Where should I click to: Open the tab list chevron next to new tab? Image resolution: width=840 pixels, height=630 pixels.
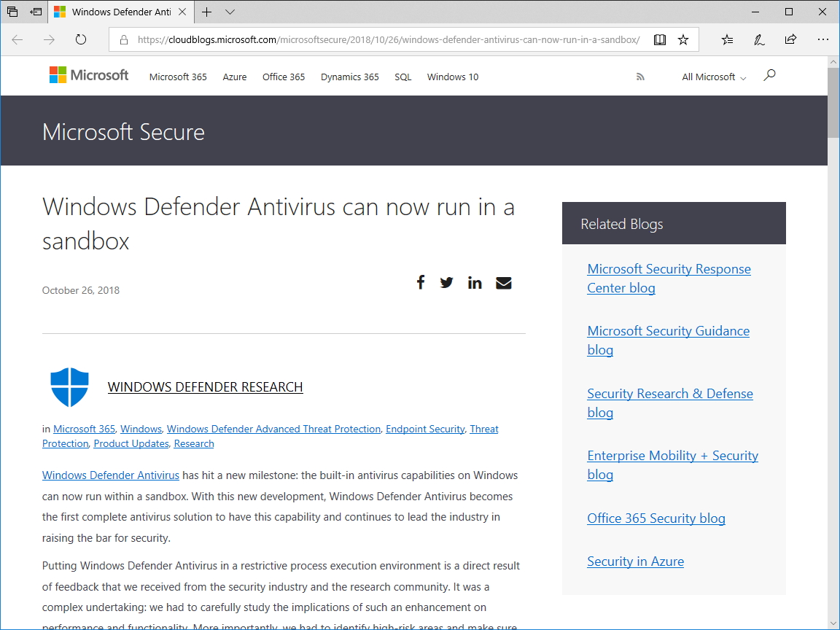(x=230, y=12)
